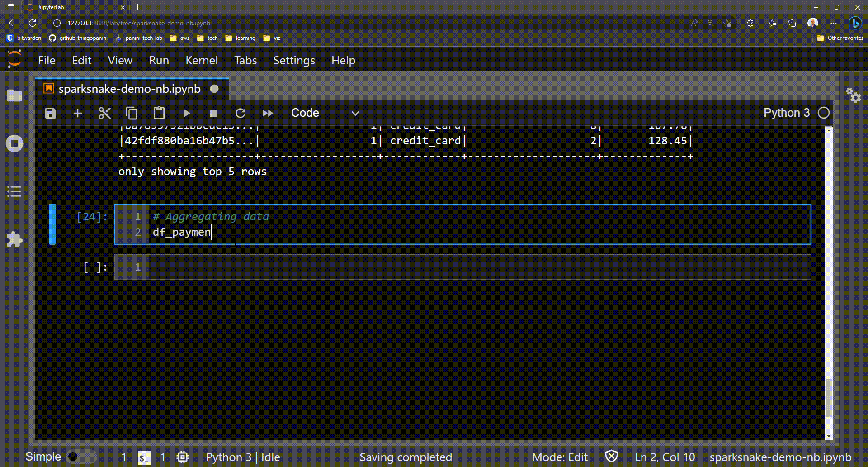Click Python 3 | Idle status text
Screen dimensions: 868x467
(243, 457)
